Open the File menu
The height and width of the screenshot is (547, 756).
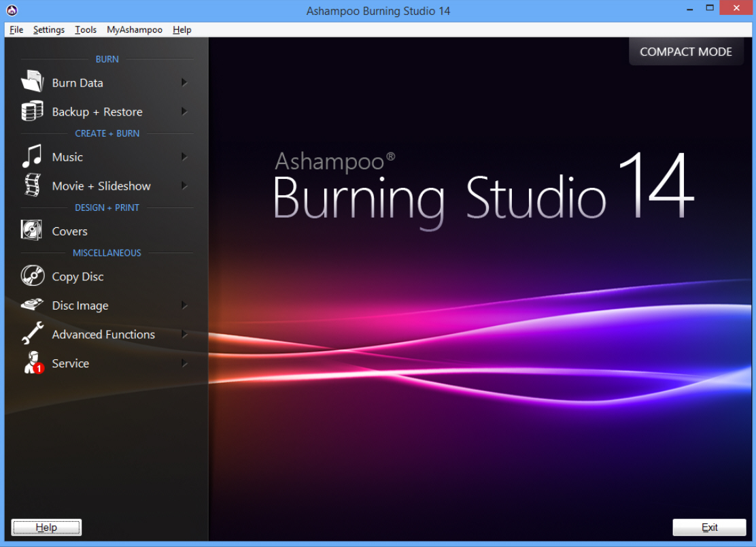click(x=16, y=29)
